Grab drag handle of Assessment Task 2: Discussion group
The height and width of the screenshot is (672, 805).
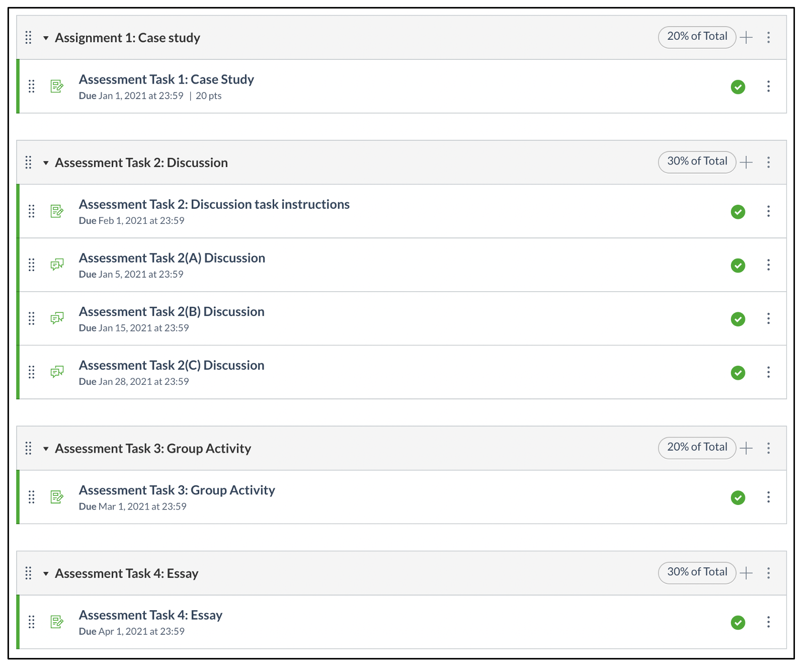29,162
